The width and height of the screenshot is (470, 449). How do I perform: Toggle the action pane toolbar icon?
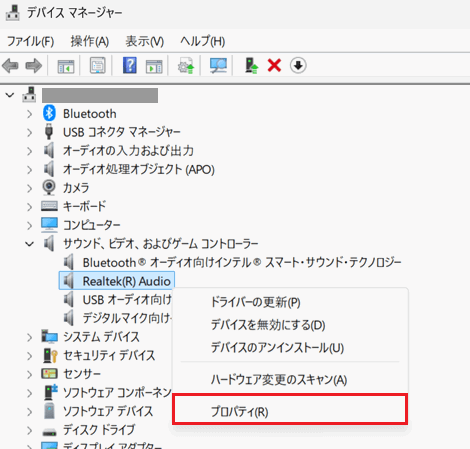(x=154, y=66)
